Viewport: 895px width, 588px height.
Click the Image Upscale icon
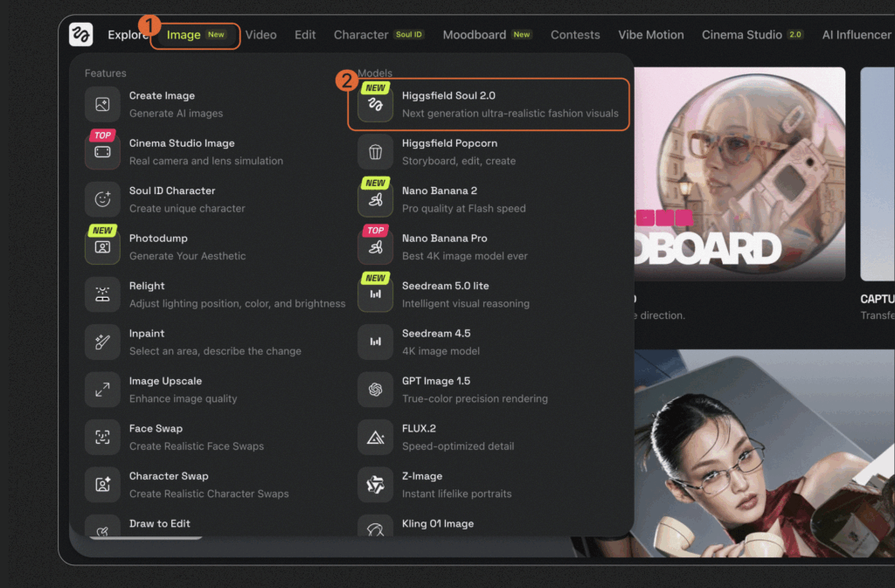click(x=102, y=390)
